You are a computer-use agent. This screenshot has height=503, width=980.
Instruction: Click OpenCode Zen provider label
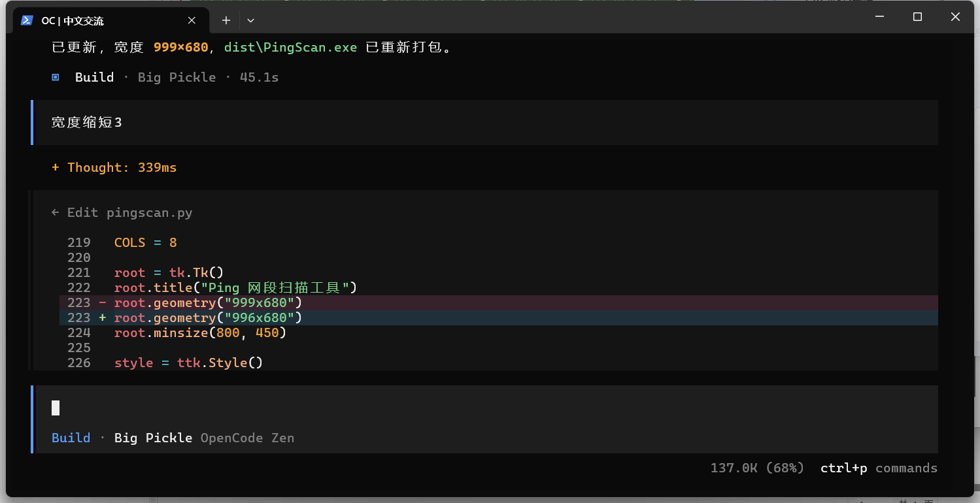coord(247,438)
